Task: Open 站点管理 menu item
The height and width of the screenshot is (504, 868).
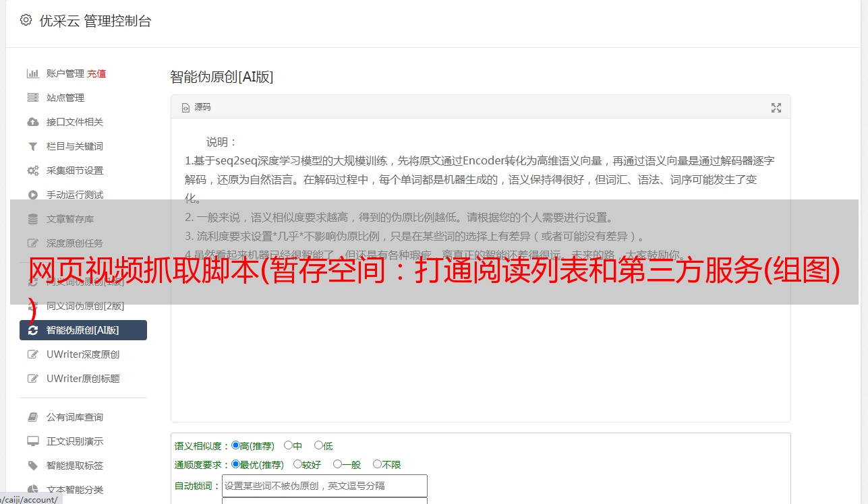Action: click(65, 98)
